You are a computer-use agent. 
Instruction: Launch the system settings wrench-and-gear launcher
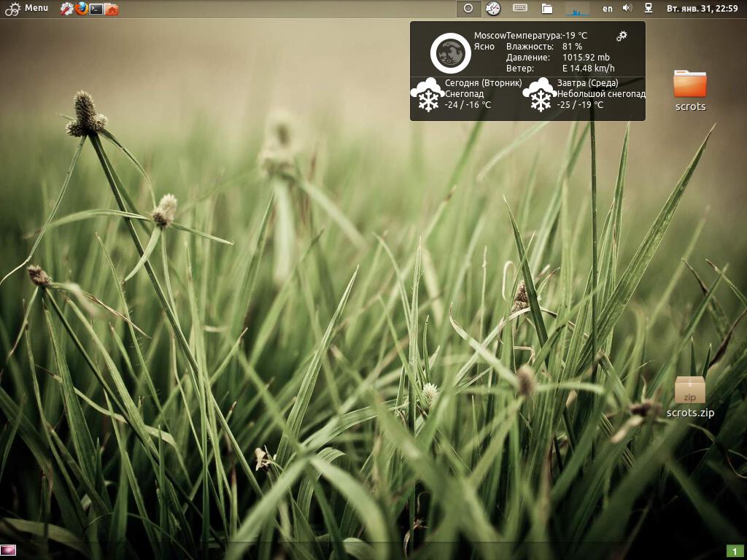tap(66, 9)
